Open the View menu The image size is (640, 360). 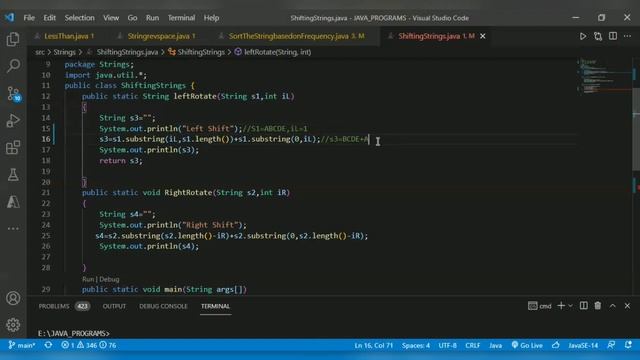pos(111,18)
